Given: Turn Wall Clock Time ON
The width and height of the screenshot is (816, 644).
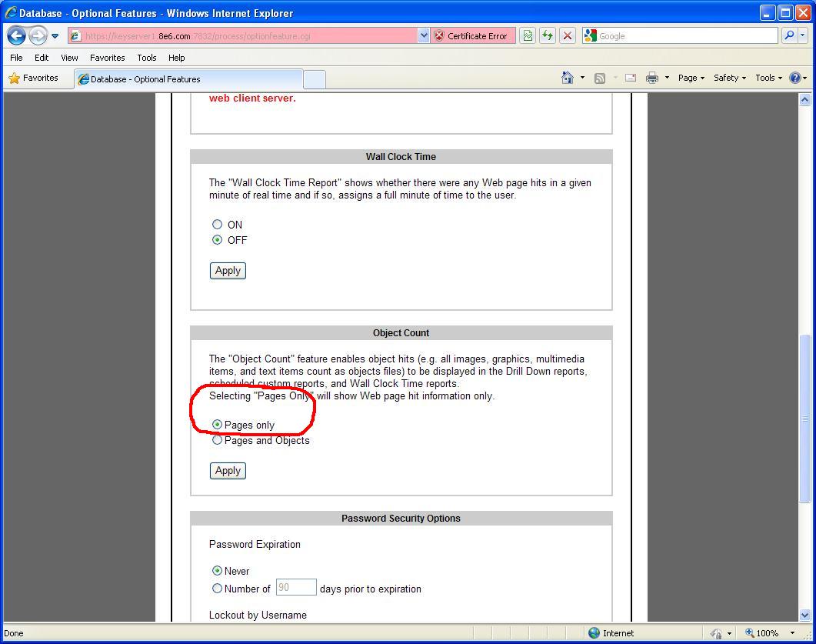Looking at the screenshot, I should click(218, 225).
